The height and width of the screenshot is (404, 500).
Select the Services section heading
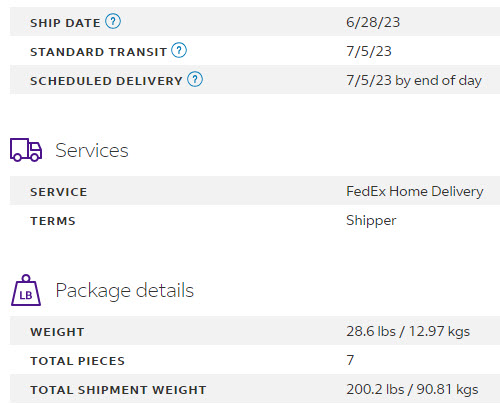click(92, 150)
